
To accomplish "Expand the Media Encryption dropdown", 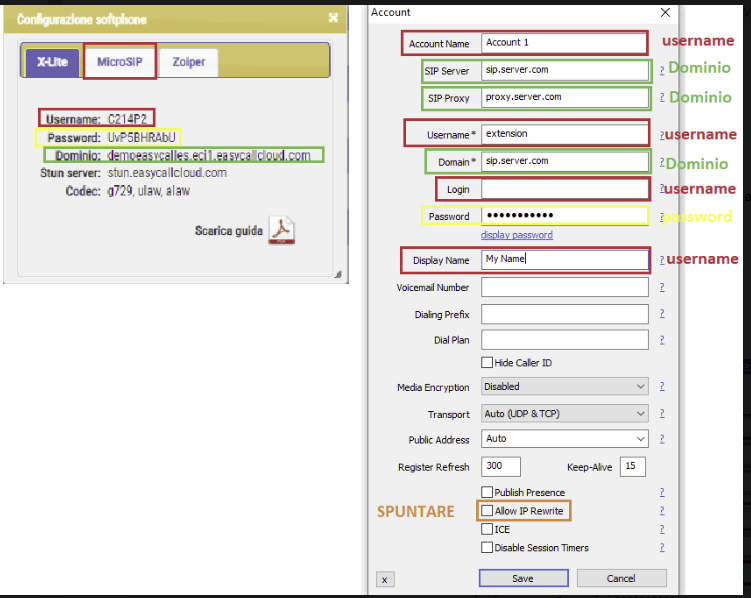I will (565, 386).
